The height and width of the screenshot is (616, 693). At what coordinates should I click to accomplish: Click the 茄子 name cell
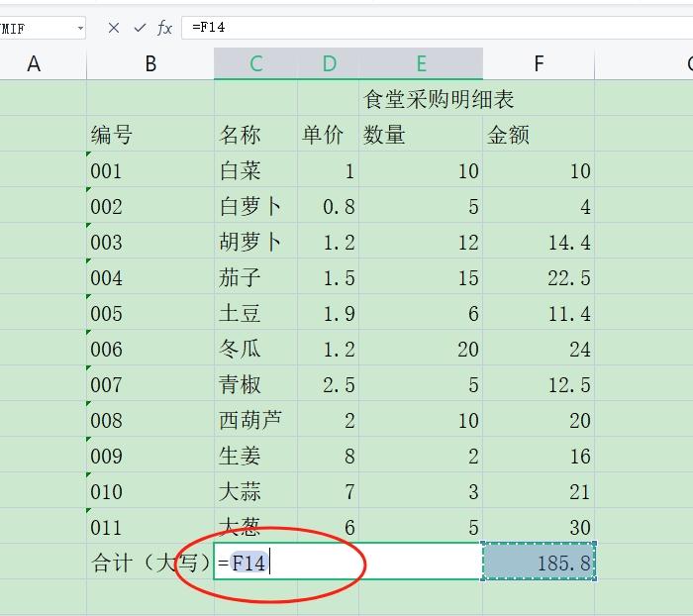255,277
